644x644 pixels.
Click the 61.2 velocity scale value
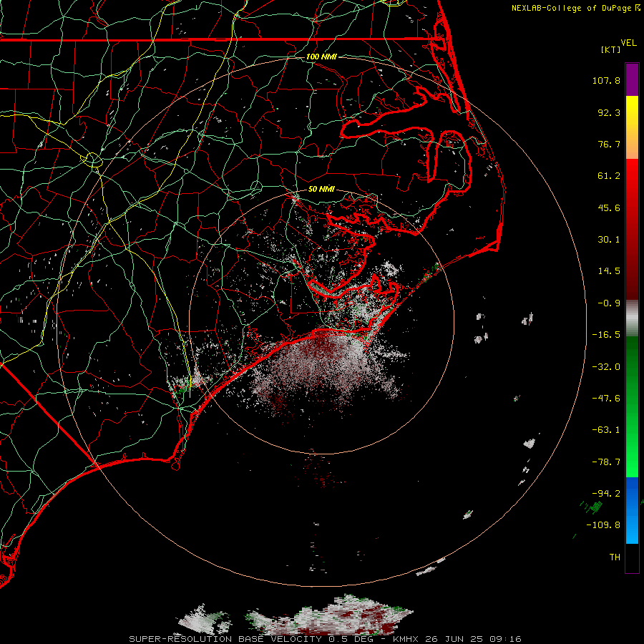click(x=609, y=176)
